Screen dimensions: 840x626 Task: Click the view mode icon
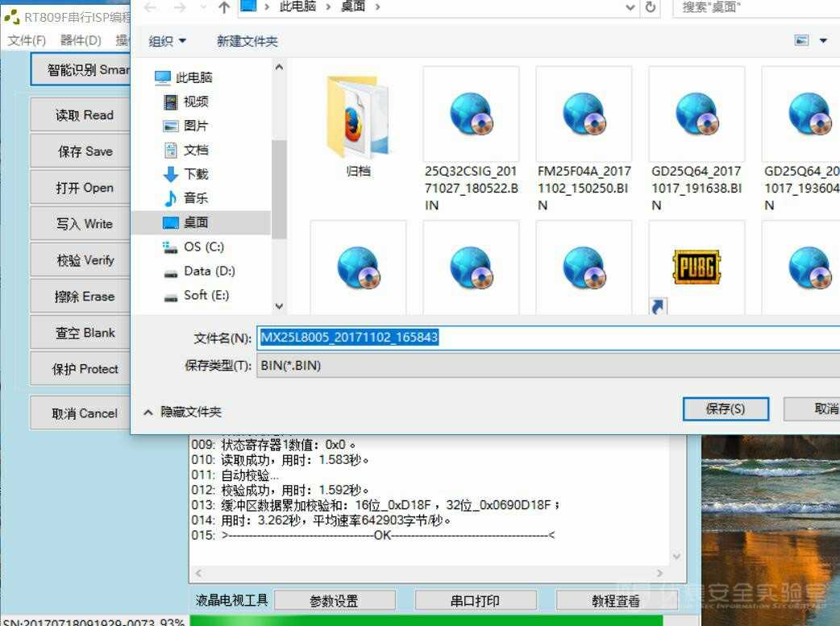click(x=801, y=41)
